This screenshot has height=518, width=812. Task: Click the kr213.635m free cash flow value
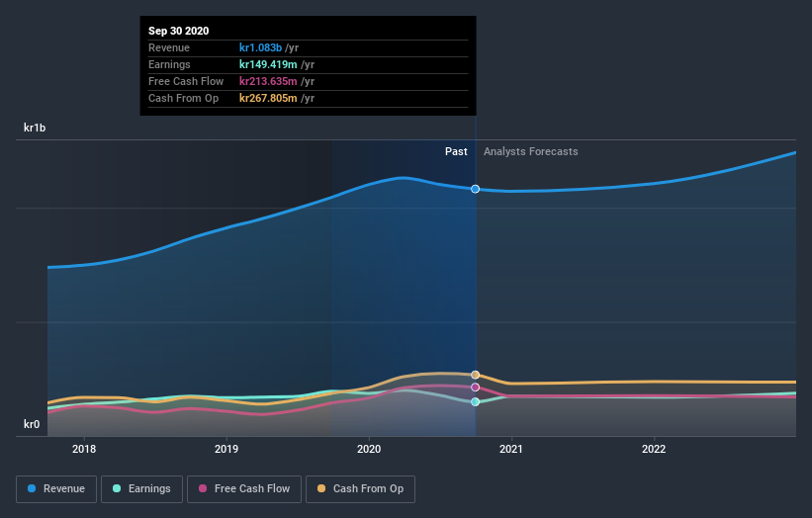[268, 81]
